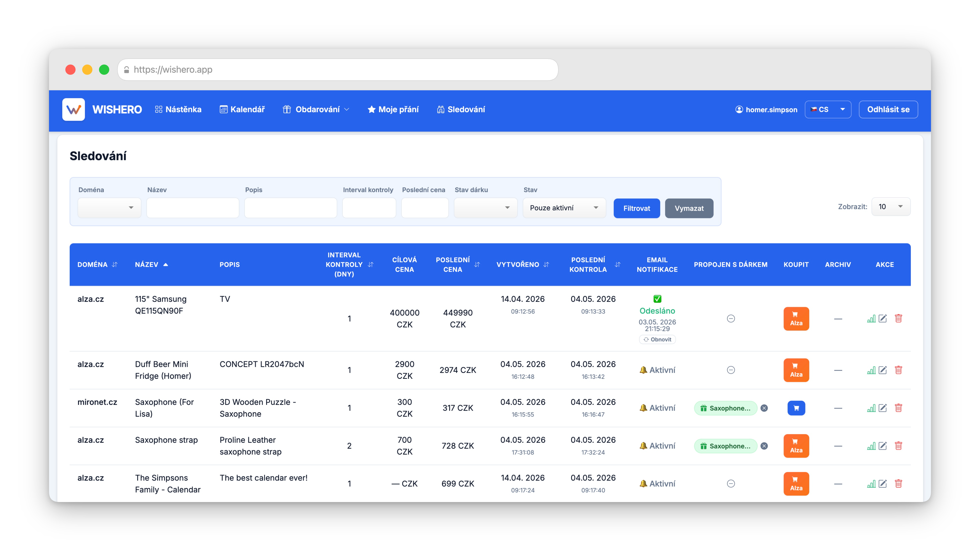
Task: Open the Obdarování menu
Action: (x=316, y=109)
